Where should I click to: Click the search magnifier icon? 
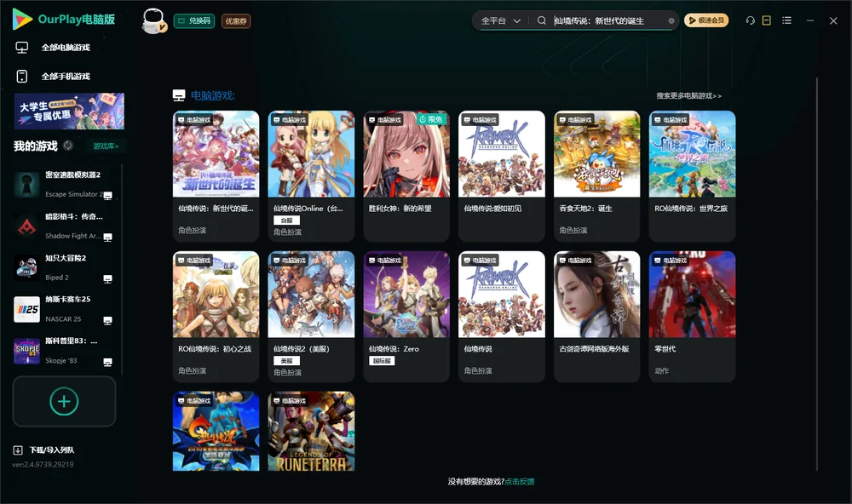542,20
